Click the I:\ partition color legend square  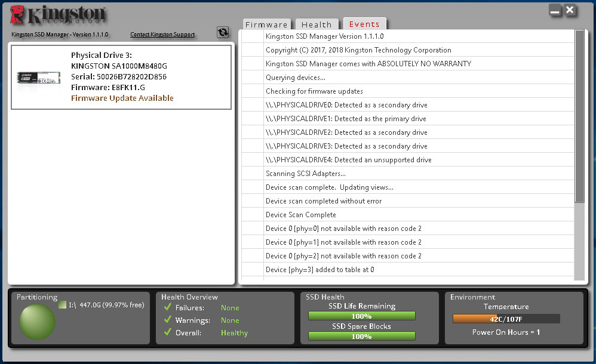62,305
